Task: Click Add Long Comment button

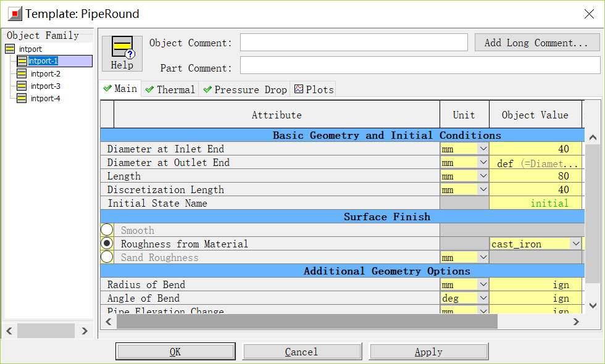Action: [538, 43]
